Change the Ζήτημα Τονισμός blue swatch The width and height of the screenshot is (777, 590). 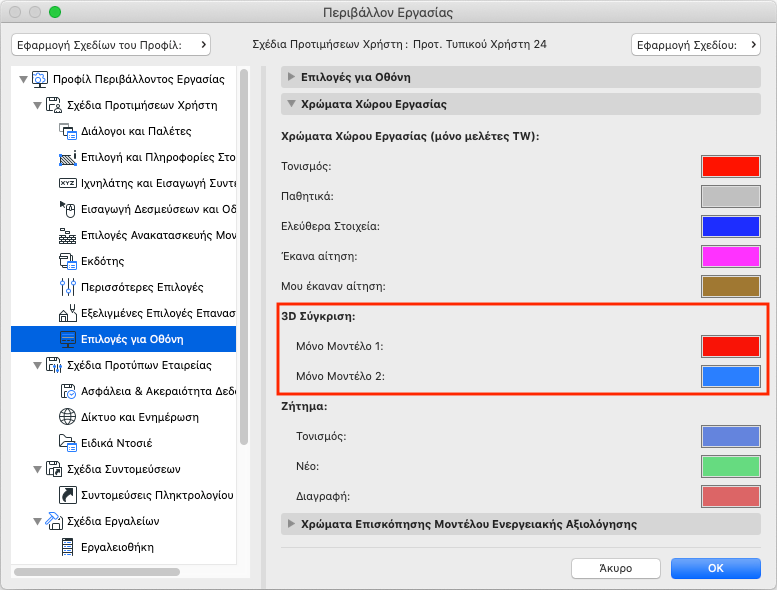pyautogui.click(x=730, y=436)
